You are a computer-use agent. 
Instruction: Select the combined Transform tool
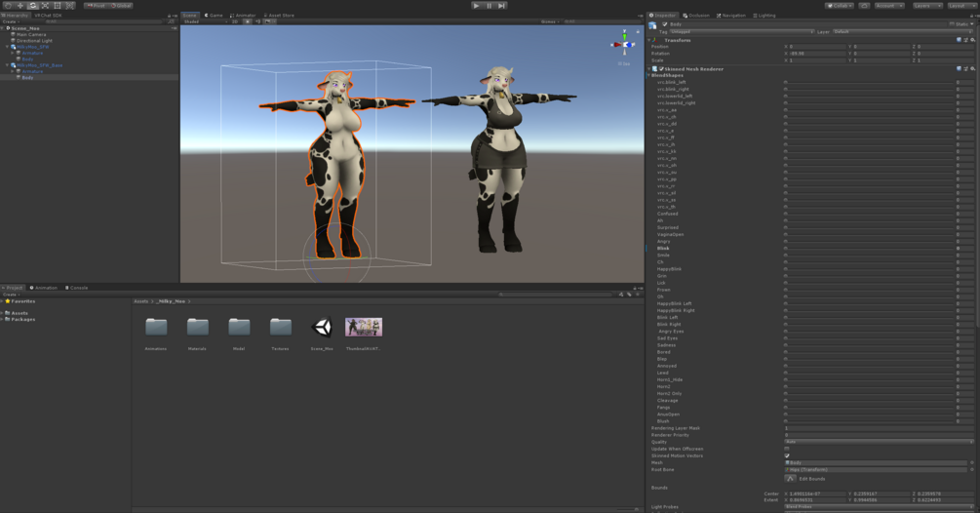(x=70, y=6)
